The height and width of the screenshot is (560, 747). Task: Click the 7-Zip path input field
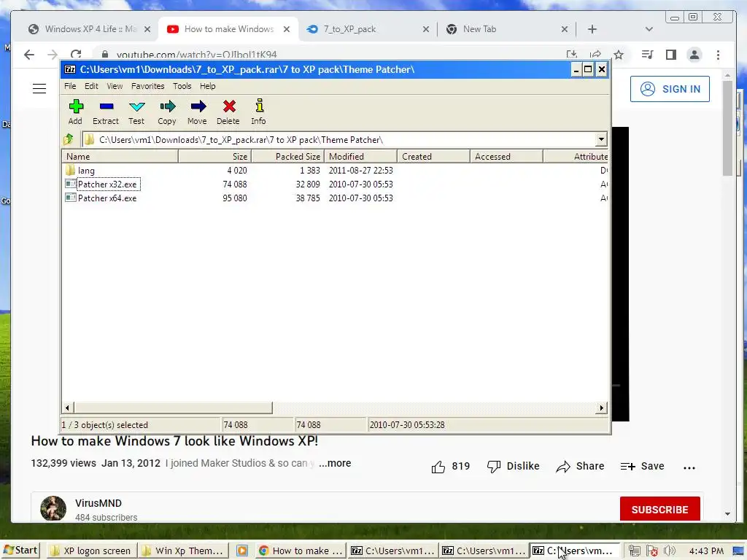coord(338,139)
